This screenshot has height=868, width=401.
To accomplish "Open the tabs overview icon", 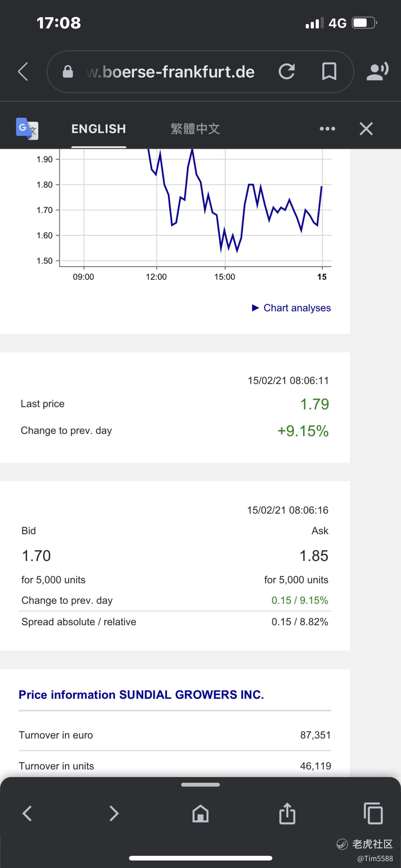I will [x=374, y=813].
